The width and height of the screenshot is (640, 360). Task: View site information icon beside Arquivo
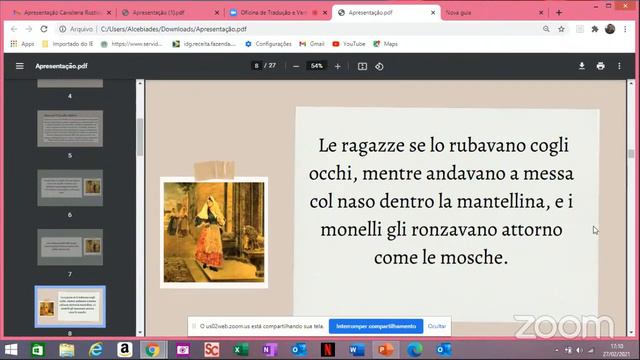pos(62,29)
